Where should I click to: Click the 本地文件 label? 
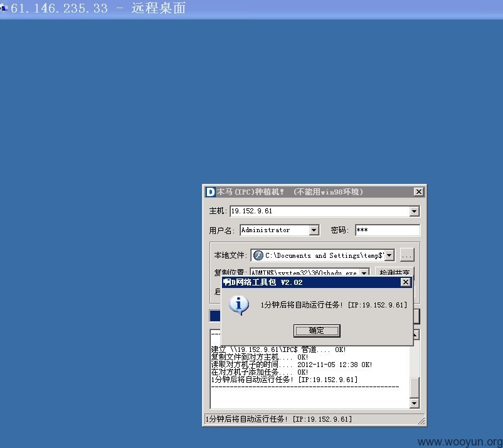click(230, 255)
